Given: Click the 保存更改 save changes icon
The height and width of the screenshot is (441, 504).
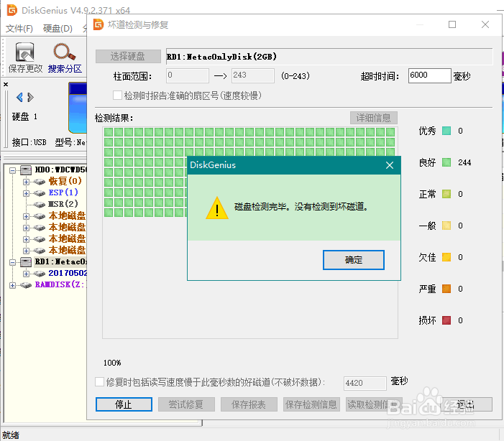Looking at the screenshot, I should click(x=24, y=52).
